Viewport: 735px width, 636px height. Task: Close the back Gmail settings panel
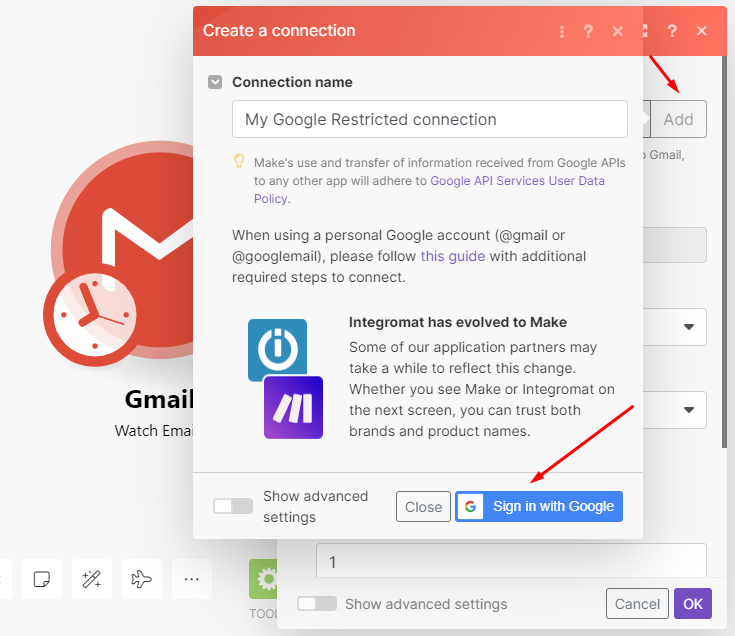[x=702, y=31]
